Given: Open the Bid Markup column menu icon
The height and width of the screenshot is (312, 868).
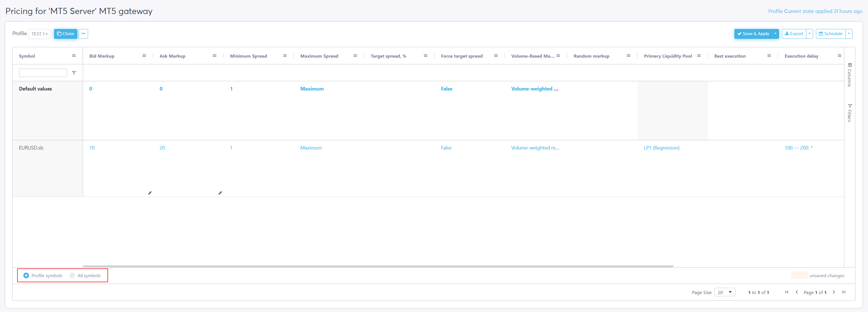Looking at the screenshot, I should pyautogui.click(x=144, y=56).
